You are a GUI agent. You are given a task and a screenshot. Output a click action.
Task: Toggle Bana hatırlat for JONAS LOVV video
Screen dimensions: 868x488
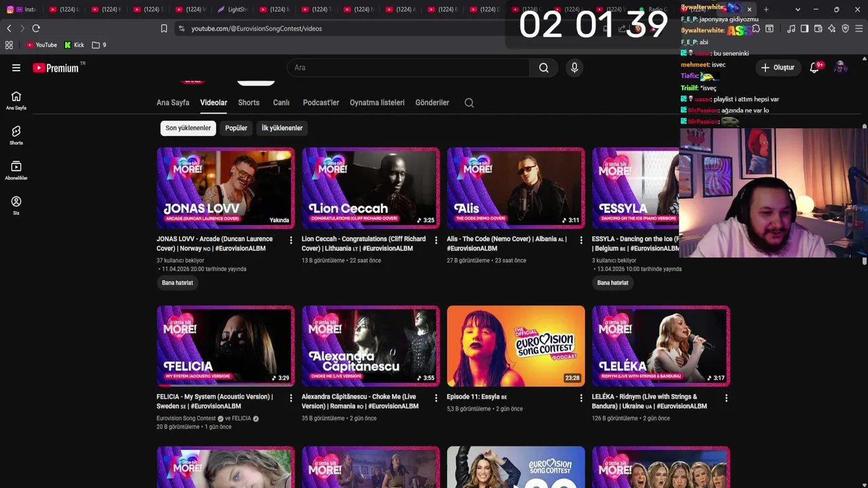178,283
